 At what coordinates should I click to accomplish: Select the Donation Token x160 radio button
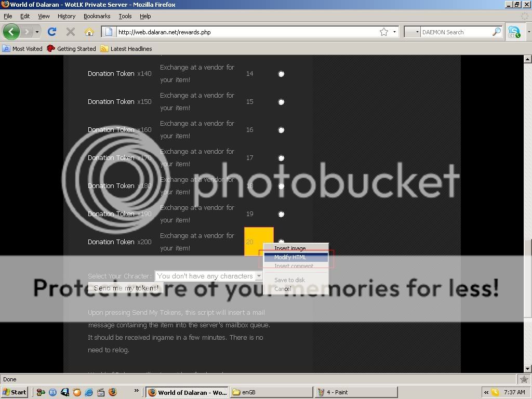pyautogui.click(x=281, y=130)
